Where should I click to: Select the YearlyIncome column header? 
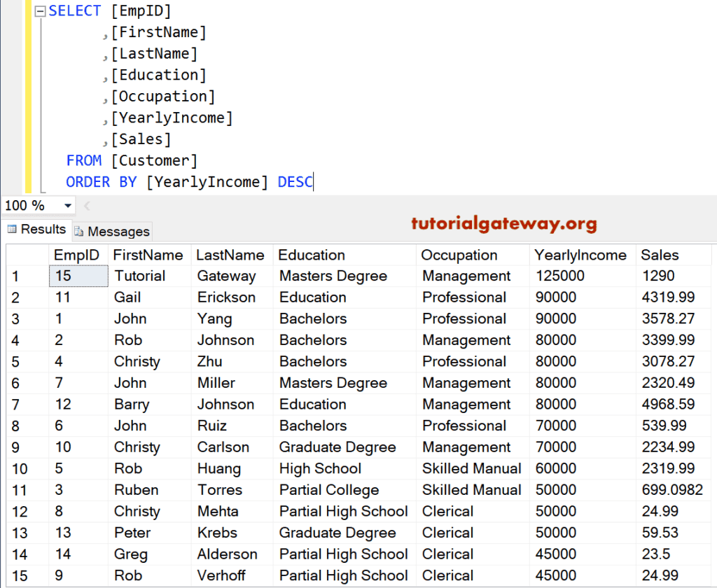[583, 255]
